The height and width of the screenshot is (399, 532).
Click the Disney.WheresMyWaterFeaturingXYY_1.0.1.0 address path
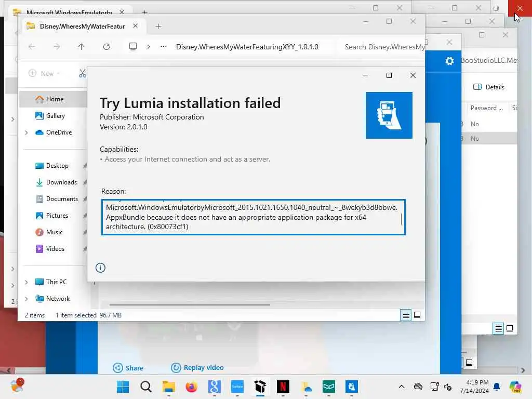247,47
